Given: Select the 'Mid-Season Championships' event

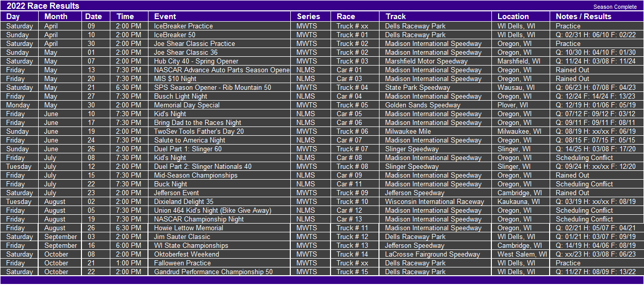Looking at the screenshot, I should tap(196, 175).
